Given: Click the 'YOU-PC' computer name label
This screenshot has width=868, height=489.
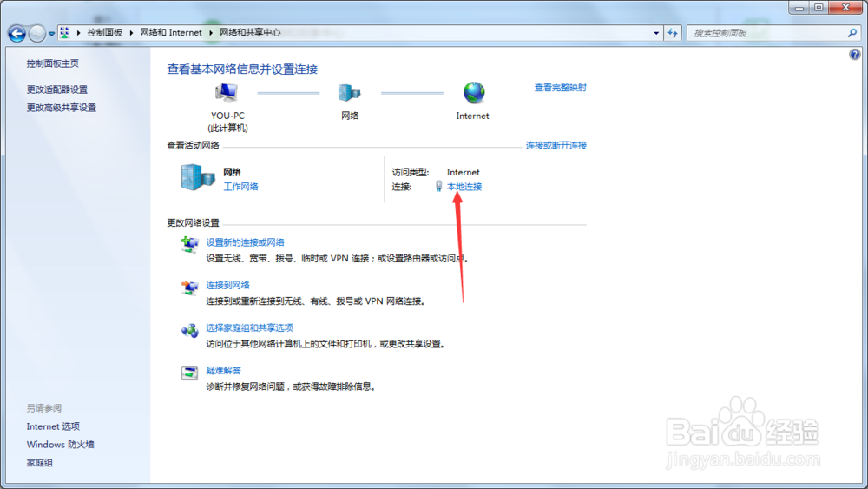Looking at the screenshot, I should point(227,116).
